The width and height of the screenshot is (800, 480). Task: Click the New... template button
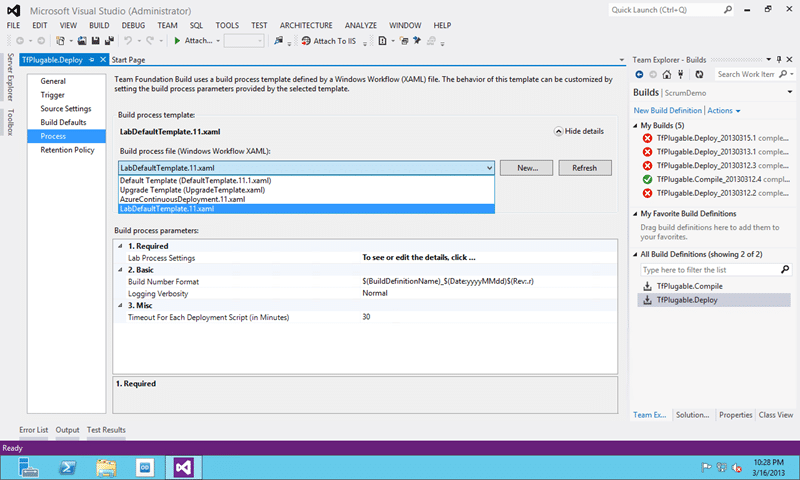(527, 168)
